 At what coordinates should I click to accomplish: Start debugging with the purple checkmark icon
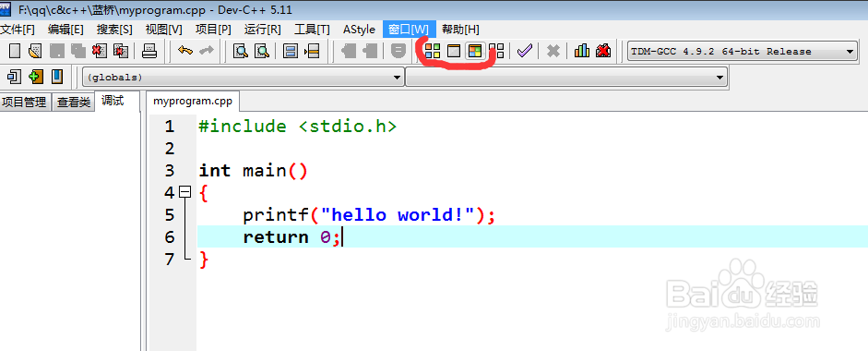[x=525, y=52]
